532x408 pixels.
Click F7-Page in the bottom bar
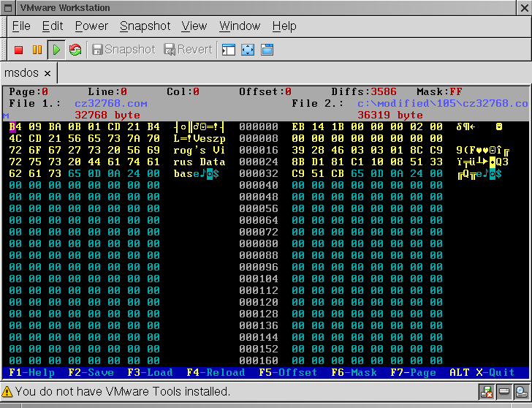[414, 372]
